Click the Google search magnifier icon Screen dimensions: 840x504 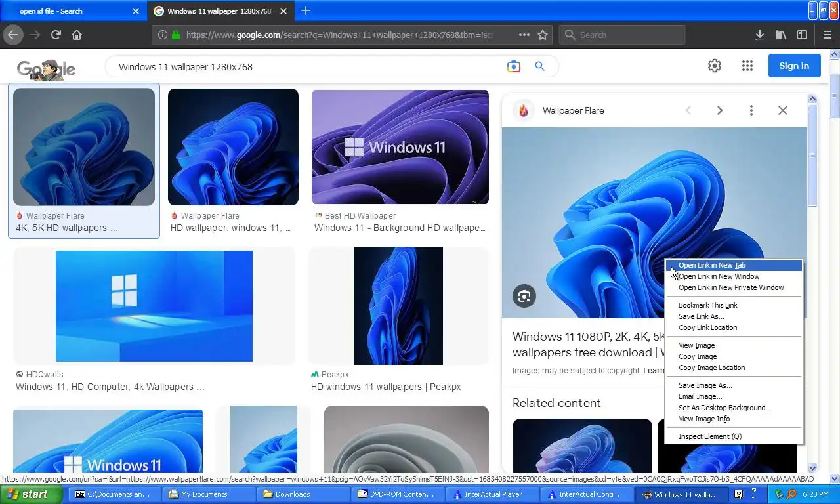point(539,66)
